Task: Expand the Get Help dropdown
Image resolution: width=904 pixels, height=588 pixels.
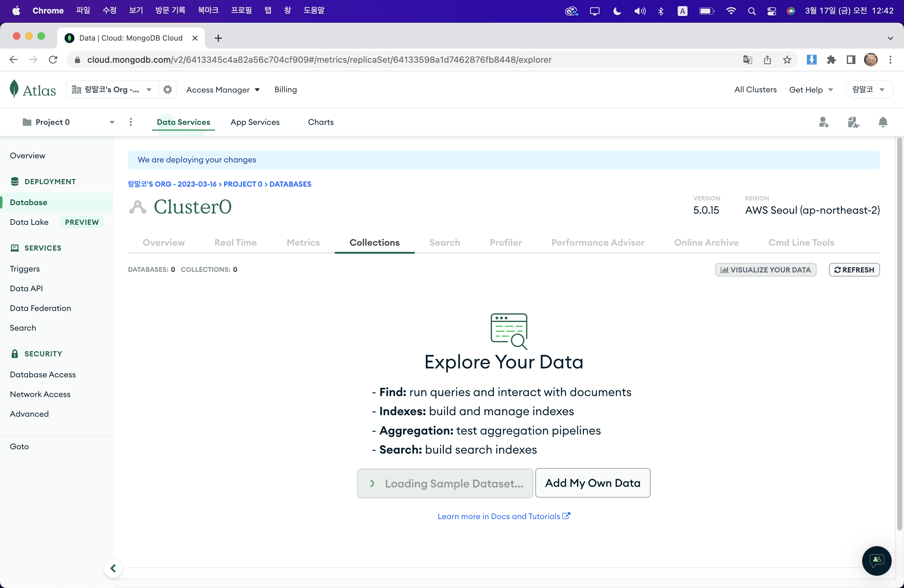Action: (x=811, y=90)
